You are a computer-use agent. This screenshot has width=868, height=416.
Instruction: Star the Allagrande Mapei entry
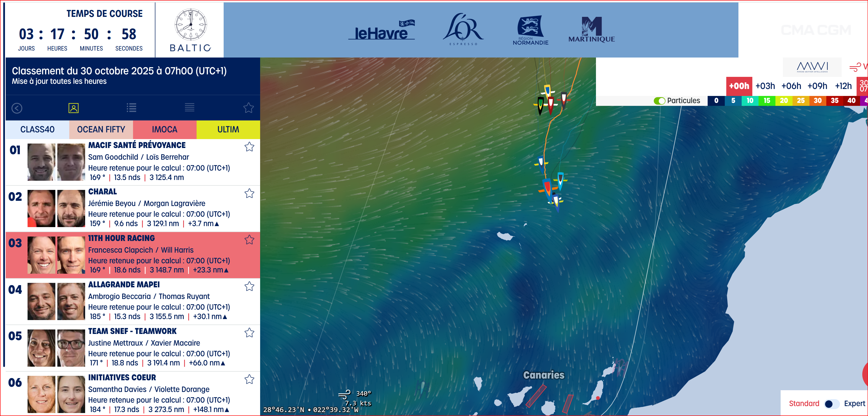tap(249, 286)
